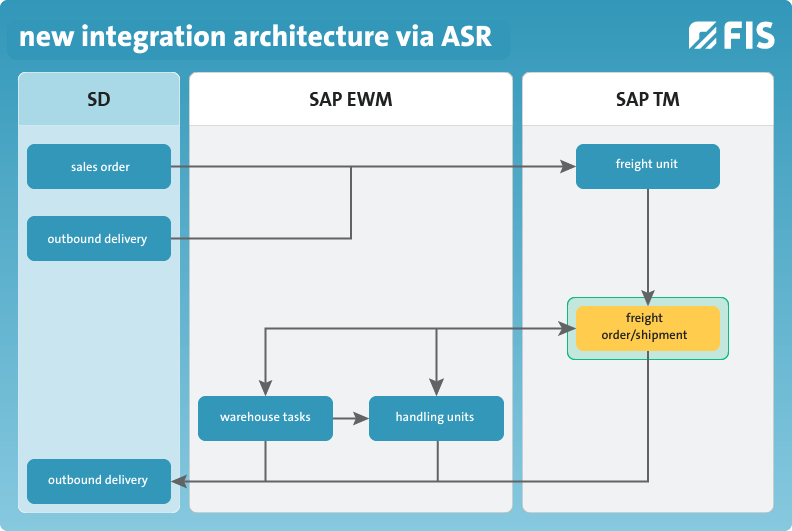Click arrowhead pointing into freight unit
Image resolution: width=792 pixels, height=531 pixels.
point(568,166)
